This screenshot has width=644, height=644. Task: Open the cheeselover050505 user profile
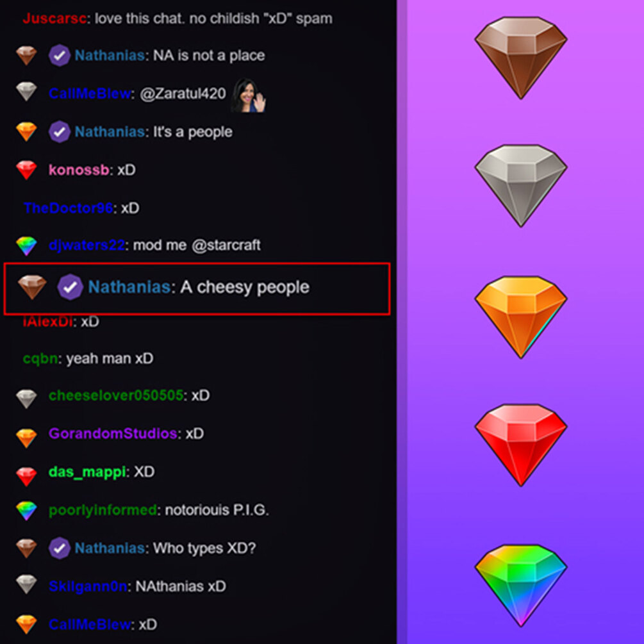click(x=116, y=395)
